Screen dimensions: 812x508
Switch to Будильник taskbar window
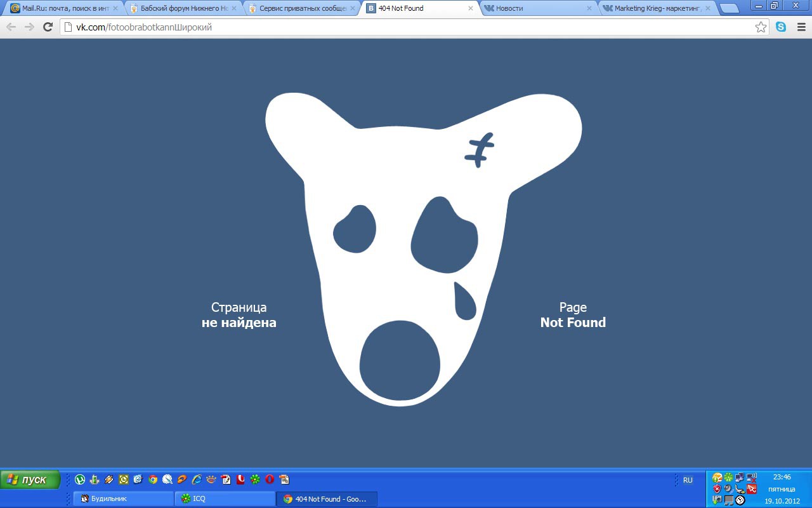124,498
